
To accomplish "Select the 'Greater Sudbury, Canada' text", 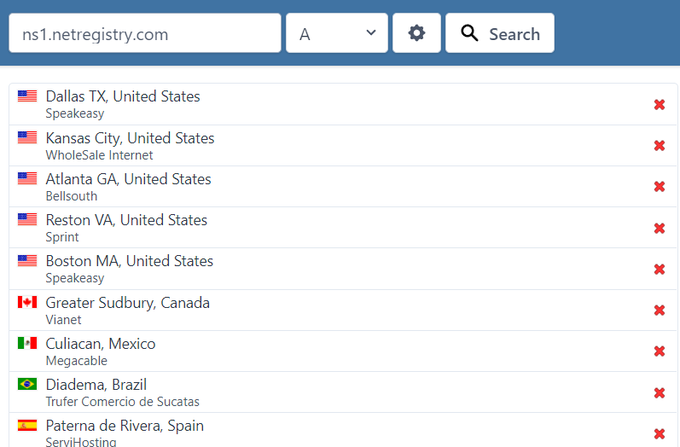I will 128,303.
